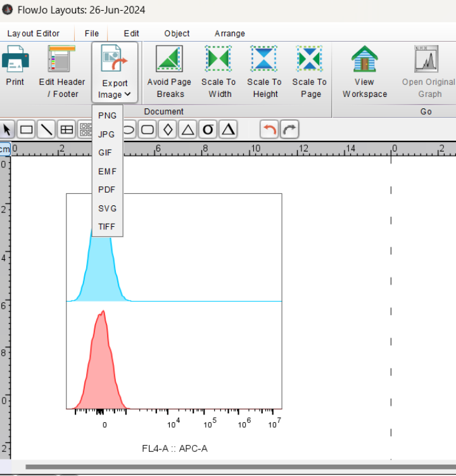Click Open Original Graph
Image resolution: width=456 pixels, height=476 pixels.
point(428,72)
